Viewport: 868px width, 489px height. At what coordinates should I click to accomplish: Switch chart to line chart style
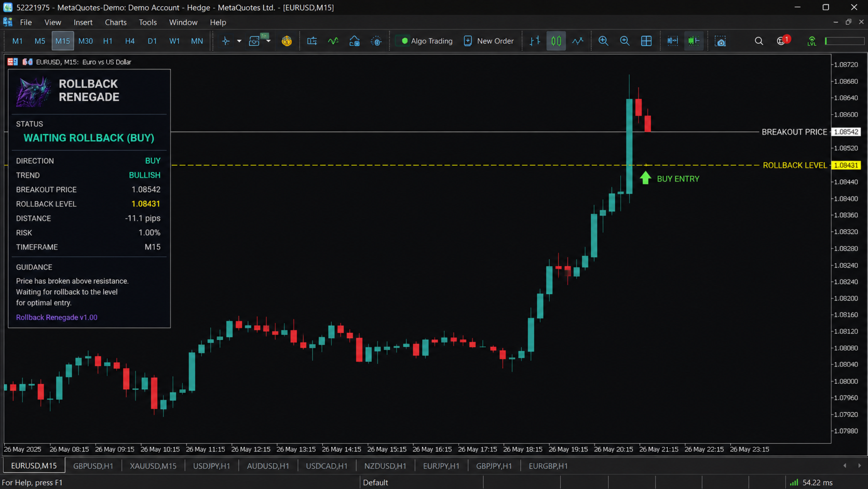tap(578, 41)
